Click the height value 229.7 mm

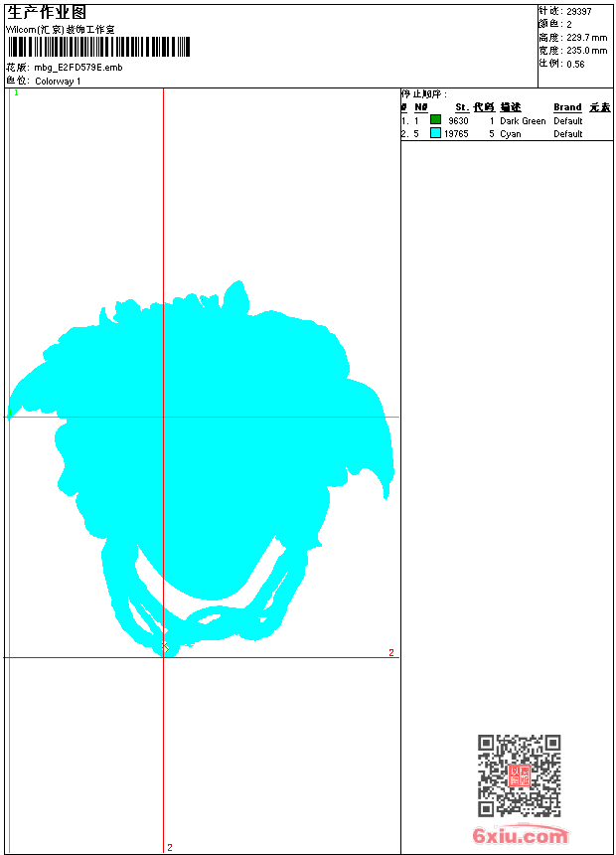click(586, 38)
